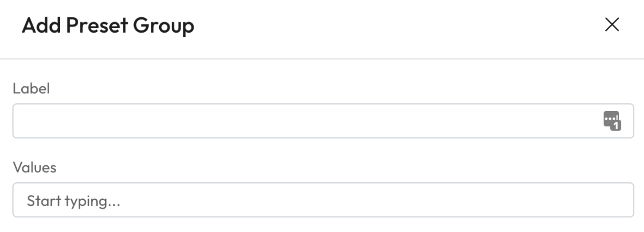
Task: Click the dotted speech-bubble icon in Label field
Action: coord(612,120)
